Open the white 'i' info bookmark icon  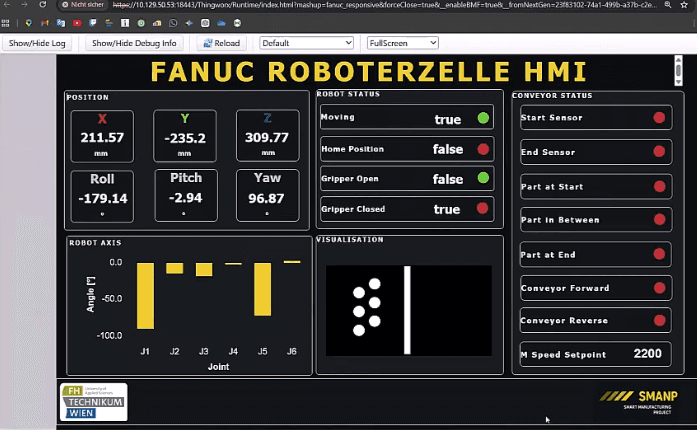pos(125,23)
